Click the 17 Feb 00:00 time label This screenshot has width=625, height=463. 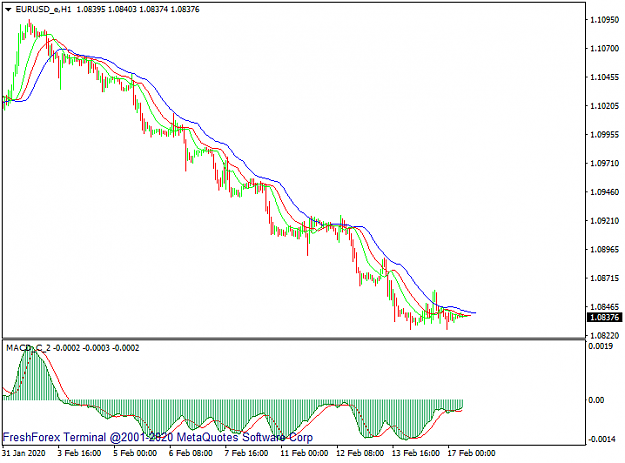click(x=472, y=453)
